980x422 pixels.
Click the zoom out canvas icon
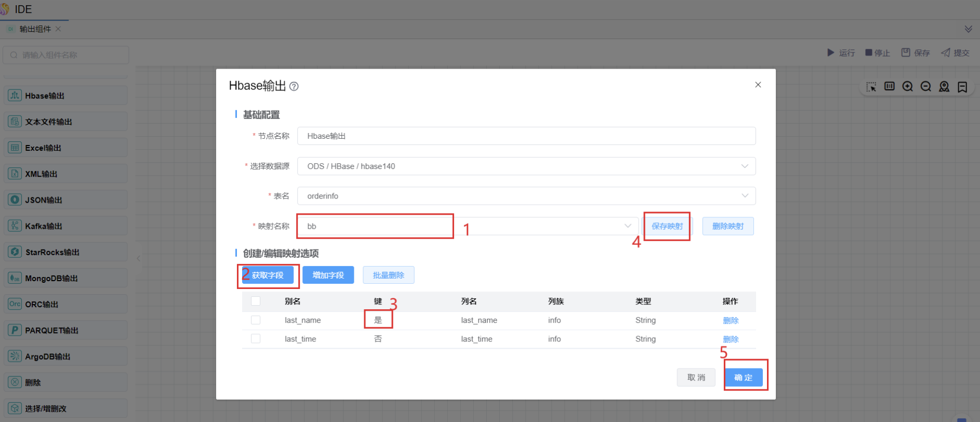[925, 87]
